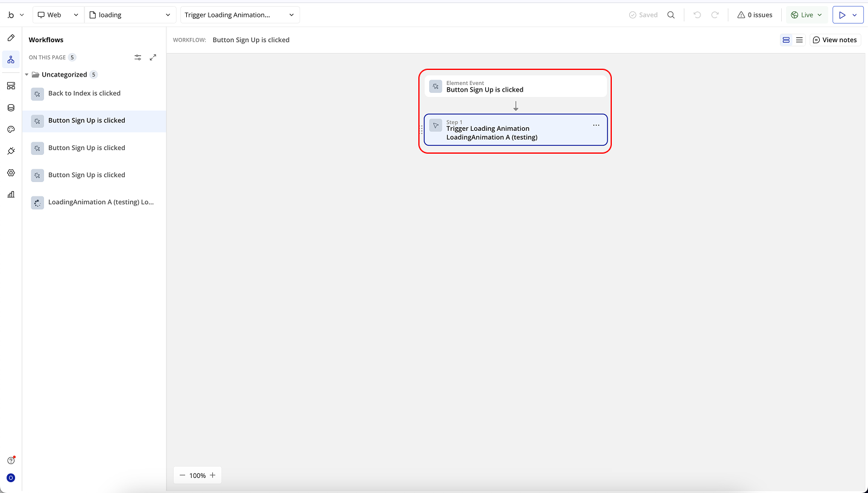Open the Step 1 three-dots menu

[596, 125]
